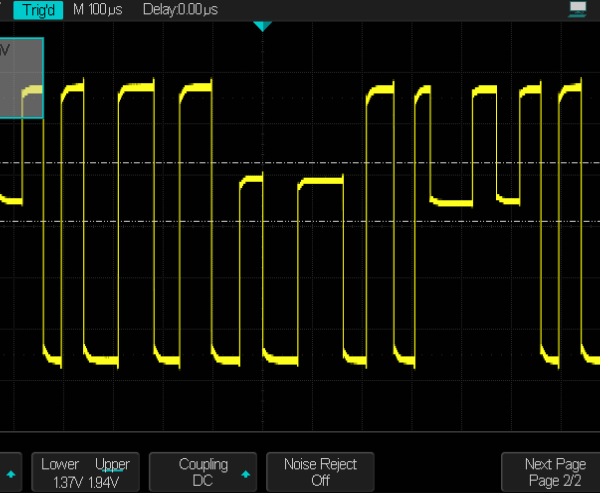This screenshot has width=600, height=493.
Task: Click the gray waveform preview thumbnail
Action: [21, 78]
